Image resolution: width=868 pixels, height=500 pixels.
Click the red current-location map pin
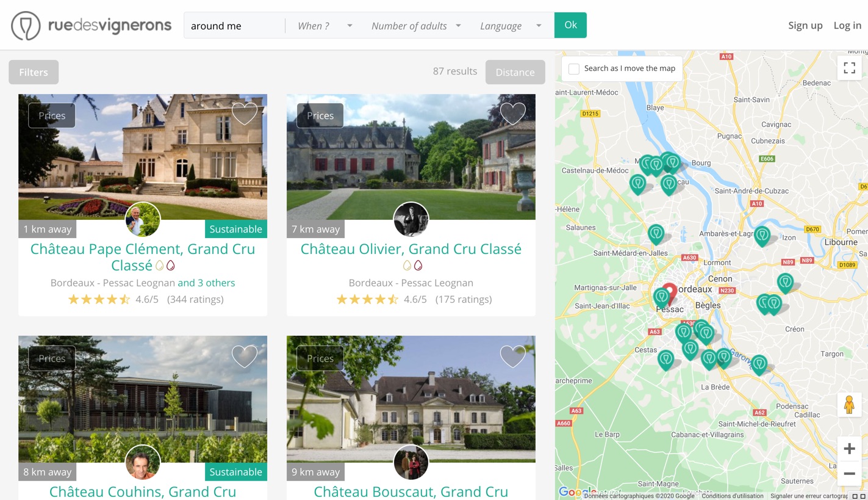pos(670,293)
